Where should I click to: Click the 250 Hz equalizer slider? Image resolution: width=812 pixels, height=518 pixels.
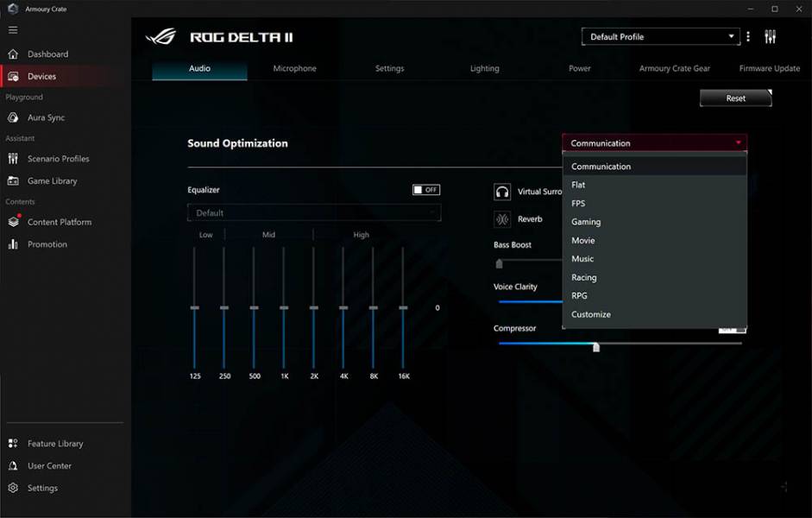point(224,307)
